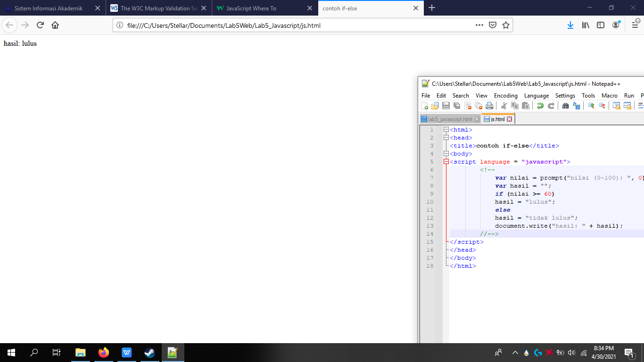Image resolution: width=644 pixels, height=362 pixels.
Task: Mute system volume via speaker tray icon
Action: (x=570, y=352)
